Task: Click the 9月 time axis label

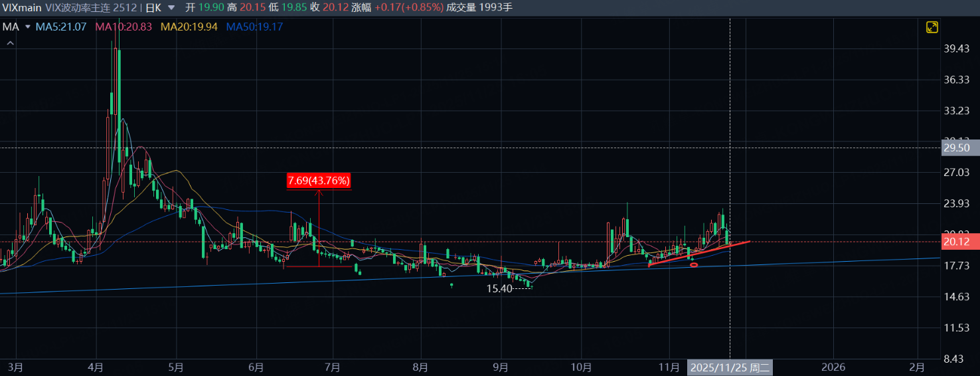Action: 501,367
